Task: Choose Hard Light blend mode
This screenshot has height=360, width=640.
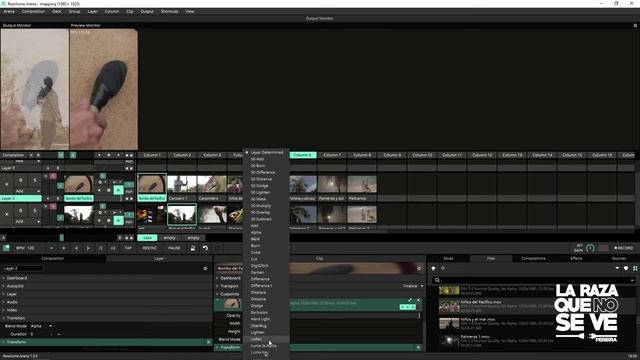Action: 266,319
